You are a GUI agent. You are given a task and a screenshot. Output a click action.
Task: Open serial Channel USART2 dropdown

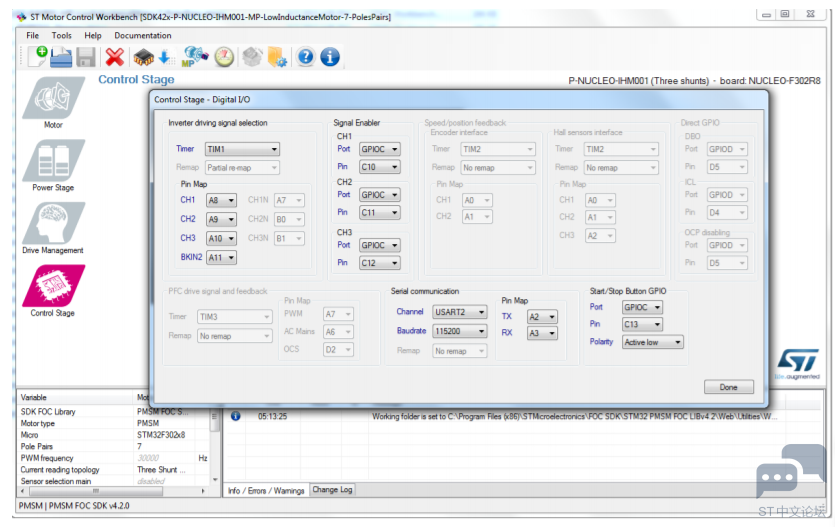coord(460,312)
